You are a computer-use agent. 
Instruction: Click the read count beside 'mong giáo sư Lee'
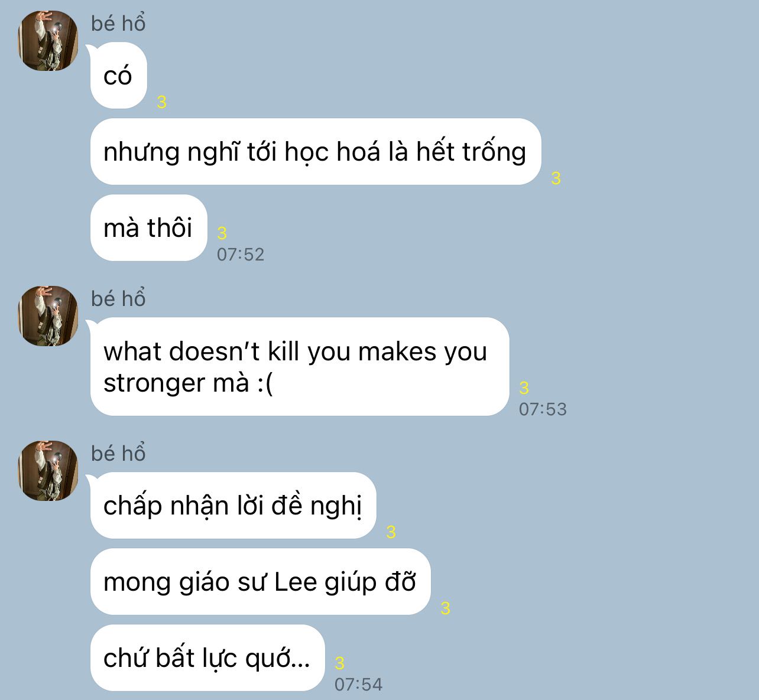[x=446, y=608]
